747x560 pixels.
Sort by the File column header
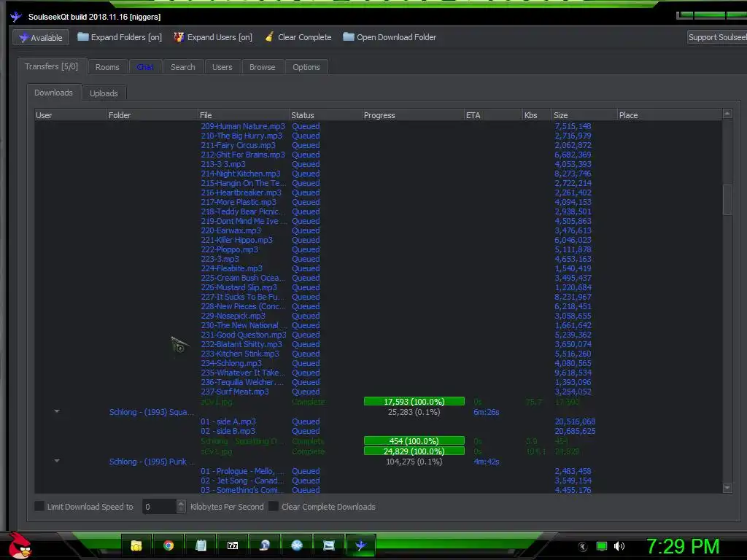click(244, 115)
